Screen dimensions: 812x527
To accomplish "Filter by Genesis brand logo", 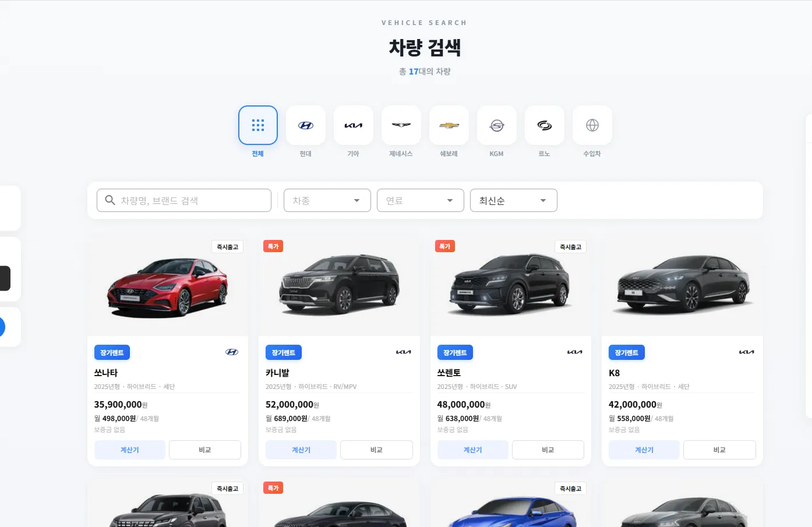I will pyautogui.click(x=401, y=125).
